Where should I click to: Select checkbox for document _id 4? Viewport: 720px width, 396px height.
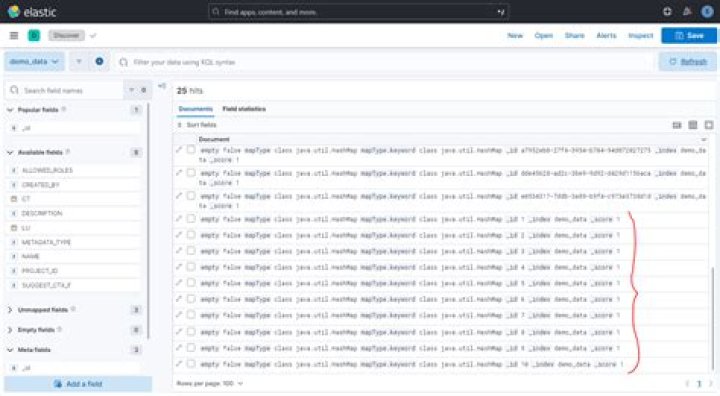[191, 267]
